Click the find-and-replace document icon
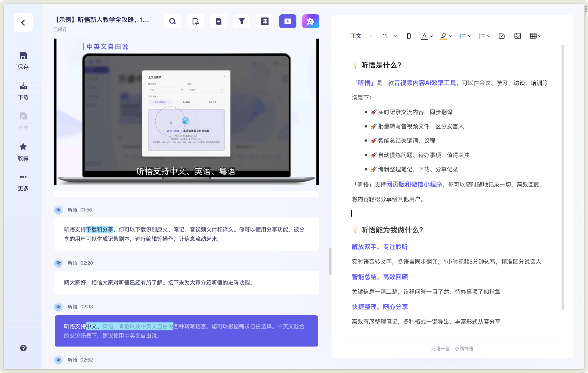 point(196,21)
